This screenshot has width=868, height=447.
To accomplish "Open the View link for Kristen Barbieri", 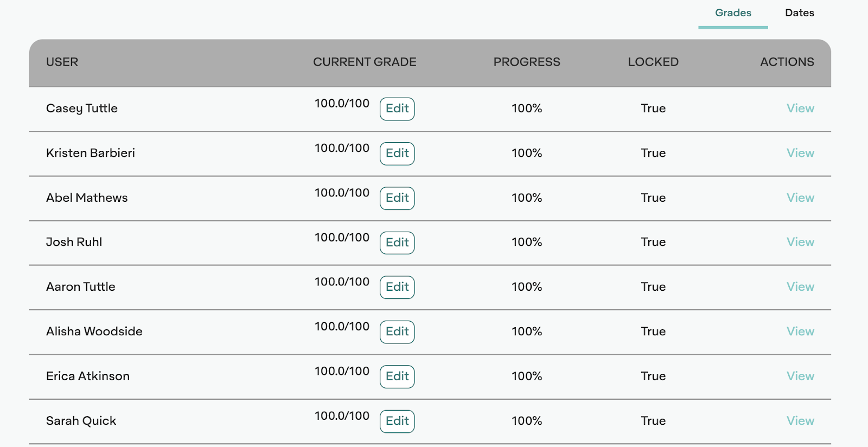I will pyautogui.click(x=800, y=153).
